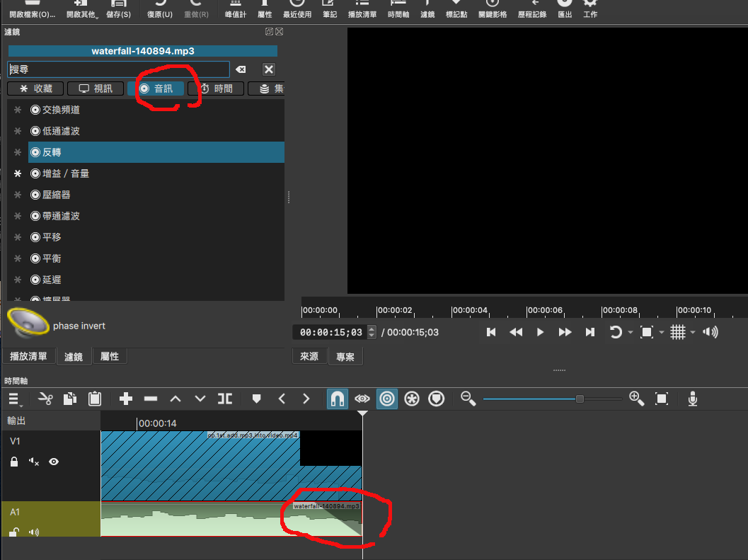Open the grid display options dropdown arrow
This screenshot has width=748, height=560.
coord(692,333)
